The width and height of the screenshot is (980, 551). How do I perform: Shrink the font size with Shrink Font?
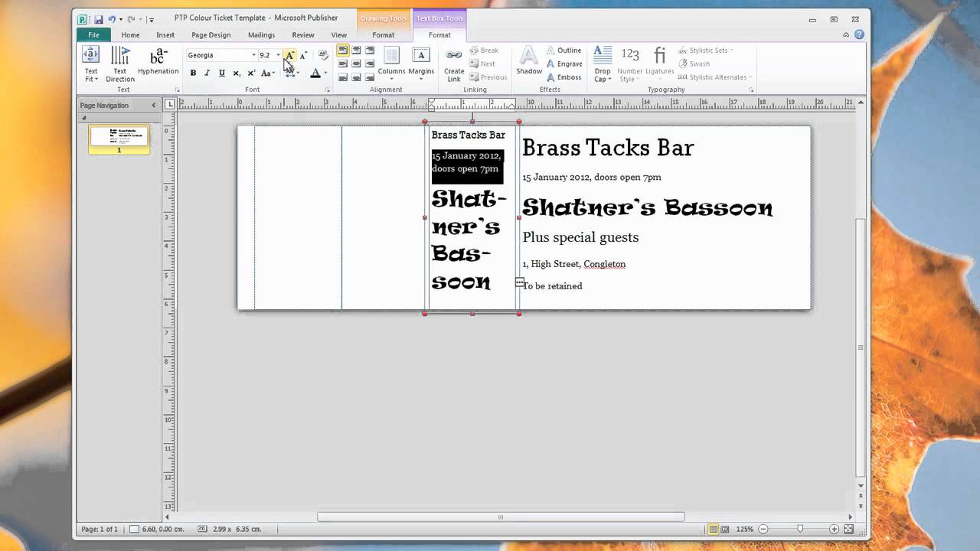pyautogui.click(x=303, y=55)
